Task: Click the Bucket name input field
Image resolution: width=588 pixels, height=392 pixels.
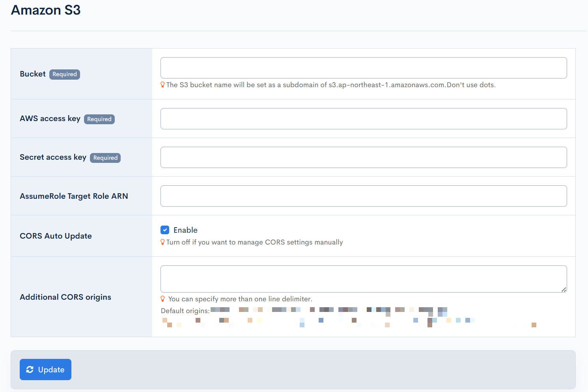Action: (x=363, y=68)
